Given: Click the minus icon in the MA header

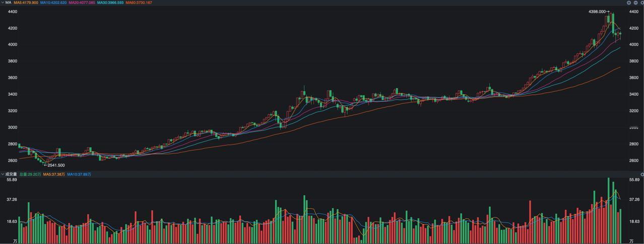Looking at the screenshot, I should pyautogui.click(x=635, y=3).
